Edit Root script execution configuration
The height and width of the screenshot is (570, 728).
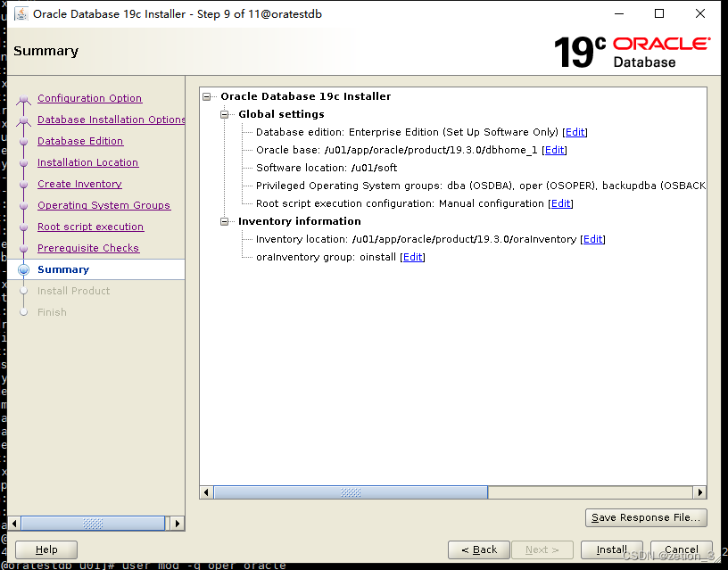click(x=560, y=203)
